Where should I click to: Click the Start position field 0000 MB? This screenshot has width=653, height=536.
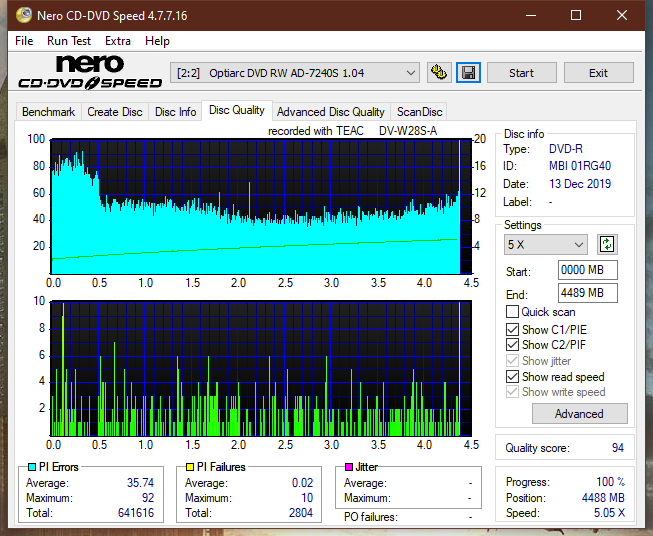[x=587, y=270]
